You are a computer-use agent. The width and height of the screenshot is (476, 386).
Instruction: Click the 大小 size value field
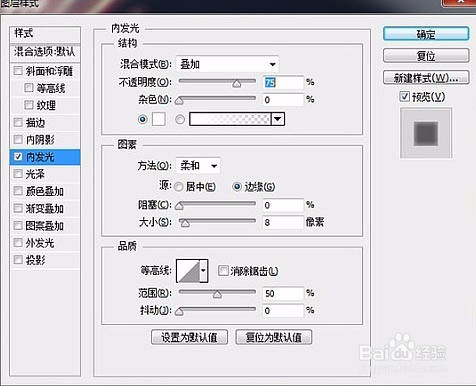point(283,222)
